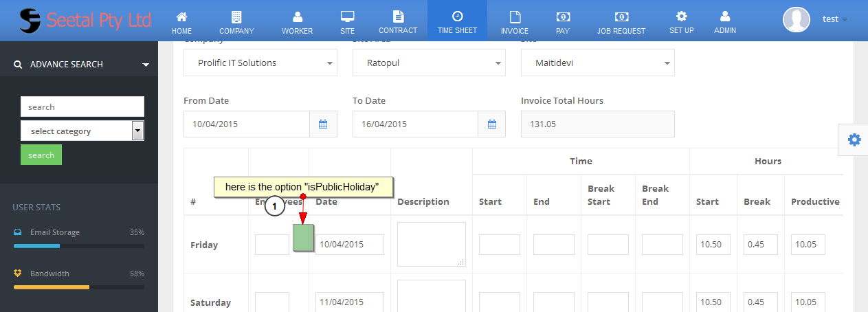Go to the Worker section
Viewport: 868px width, 312px height.
297,17
